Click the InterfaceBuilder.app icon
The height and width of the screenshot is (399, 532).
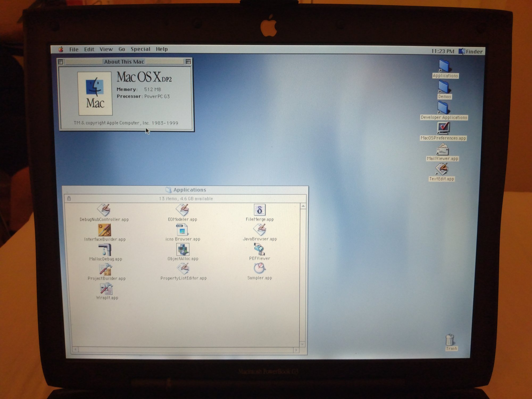pyautogui.click(x=105, y=230)
